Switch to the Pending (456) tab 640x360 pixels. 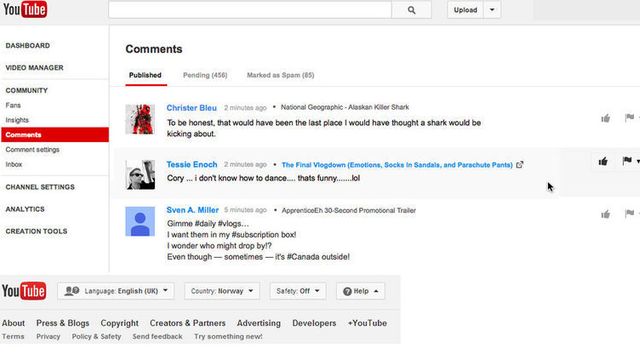(x=205, y=75)
